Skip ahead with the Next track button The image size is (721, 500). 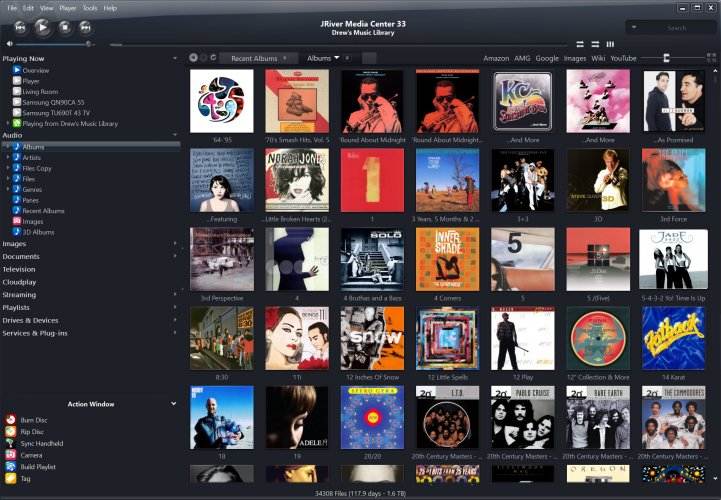(86, 28)
